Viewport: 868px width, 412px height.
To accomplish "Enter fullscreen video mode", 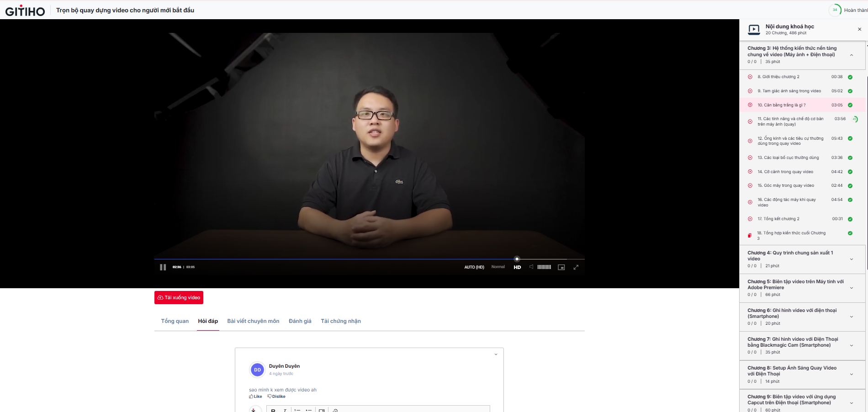I will pyautogui.click(x=576, y=267).
